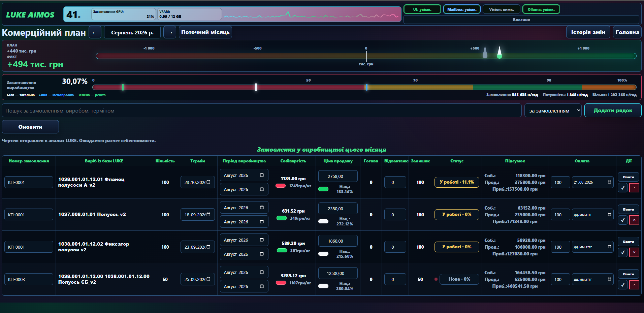Go to previous month with left arrow
This screenshot has width=644, height=313.
pyautogui.click(x=95, y=32)
